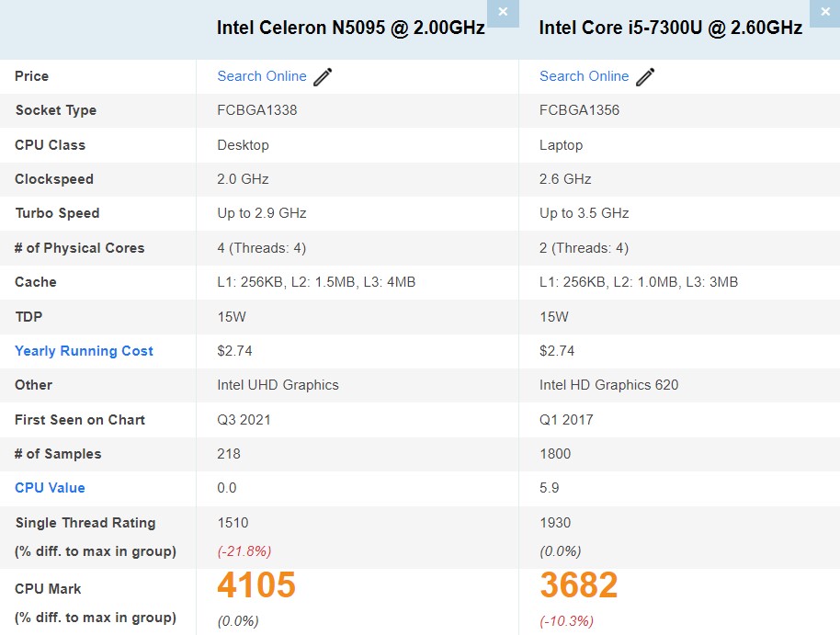This screenshot has width=840, height=635.
Task: Select clockspeed value 2.0 GHz
Action: (243, 179)
